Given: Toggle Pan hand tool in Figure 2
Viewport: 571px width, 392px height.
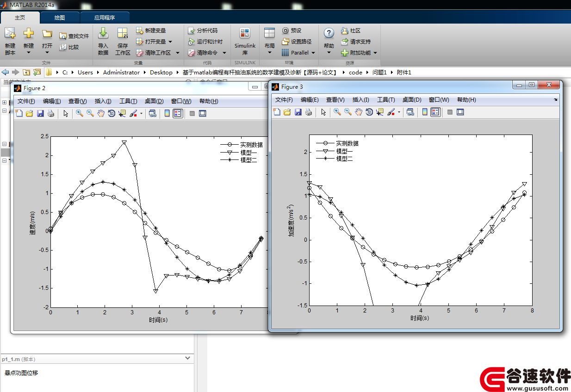Looking at the screenshot, I should [x=101, y=113].
